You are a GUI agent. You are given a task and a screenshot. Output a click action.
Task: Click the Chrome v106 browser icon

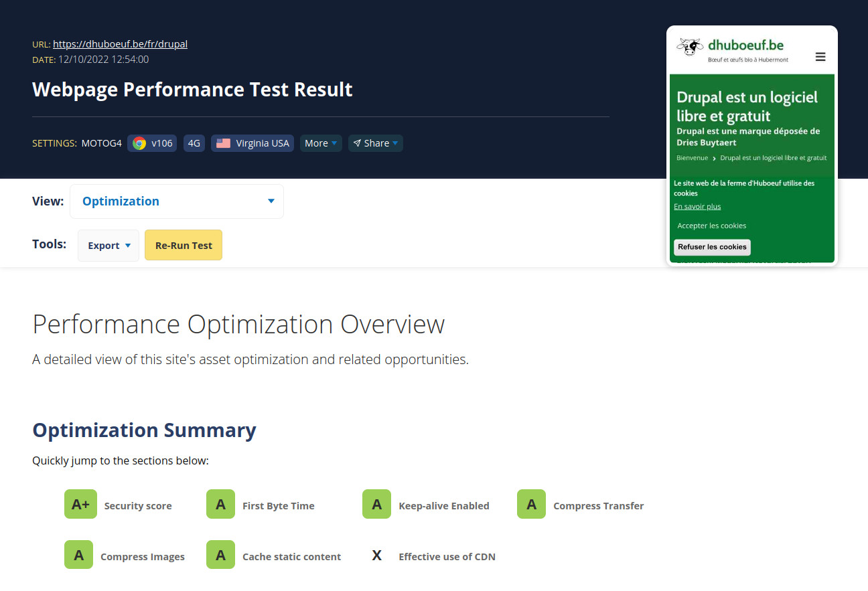click(138, 143)
